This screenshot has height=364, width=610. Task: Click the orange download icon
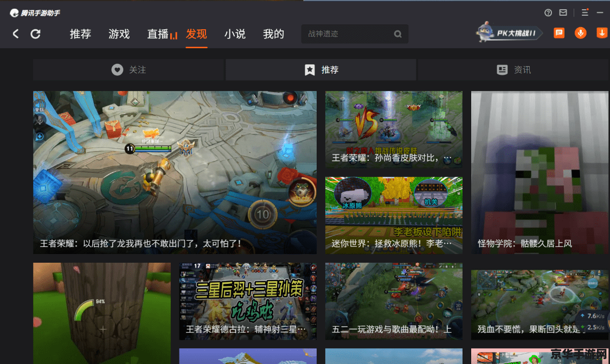tap(602, 33)
